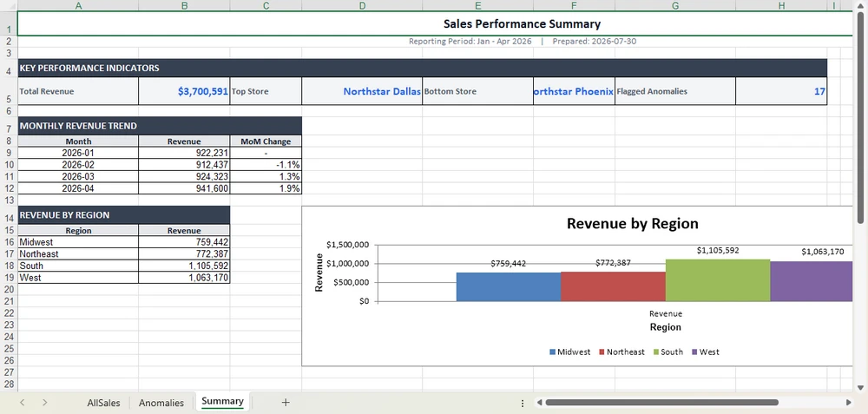Open the three-dot sheet options handle

pos(523,403)
